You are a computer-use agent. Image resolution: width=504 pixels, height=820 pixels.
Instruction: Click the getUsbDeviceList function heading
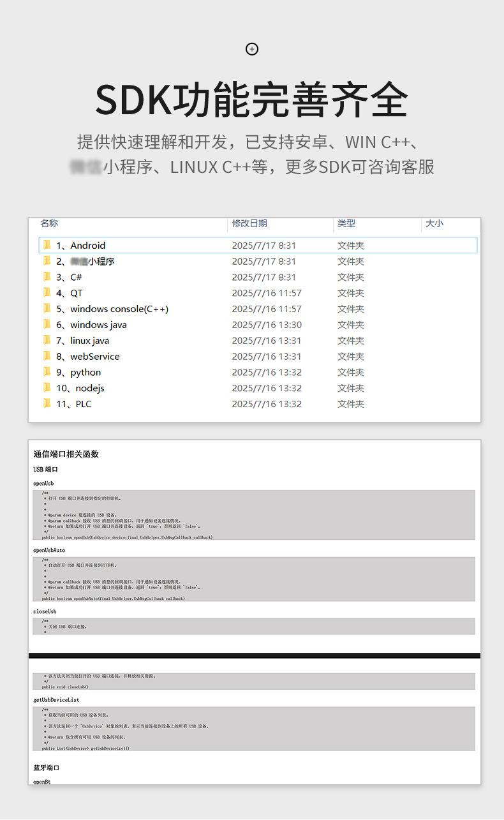(56, 700)
